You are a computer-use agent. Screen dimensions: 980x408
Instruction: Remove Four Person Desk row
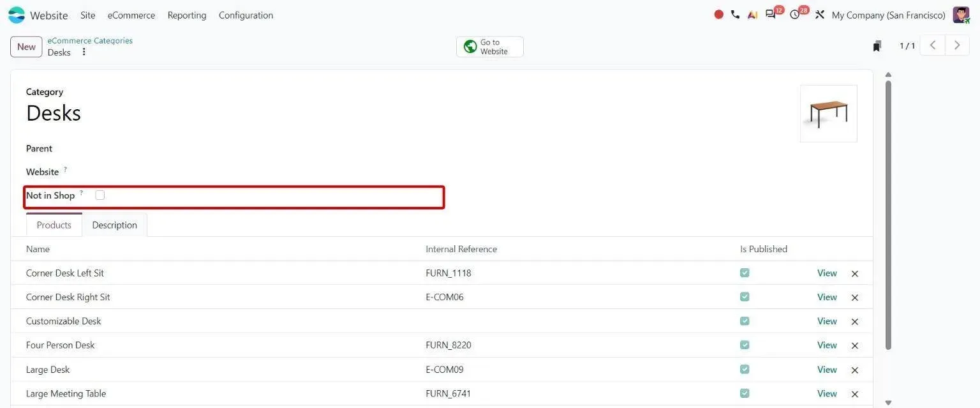pyautogui.click(x=855, y=345)
